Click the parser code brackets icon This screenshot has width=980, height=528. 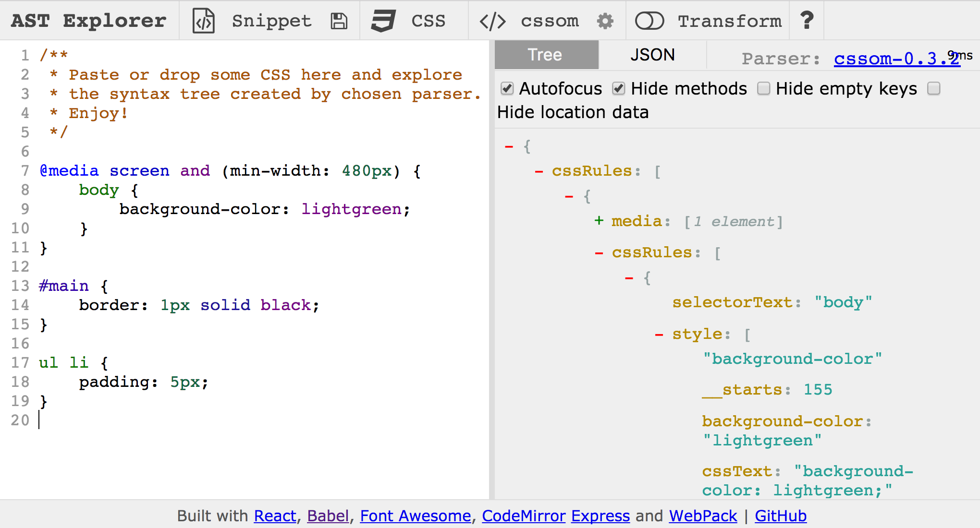pos(492,21)
